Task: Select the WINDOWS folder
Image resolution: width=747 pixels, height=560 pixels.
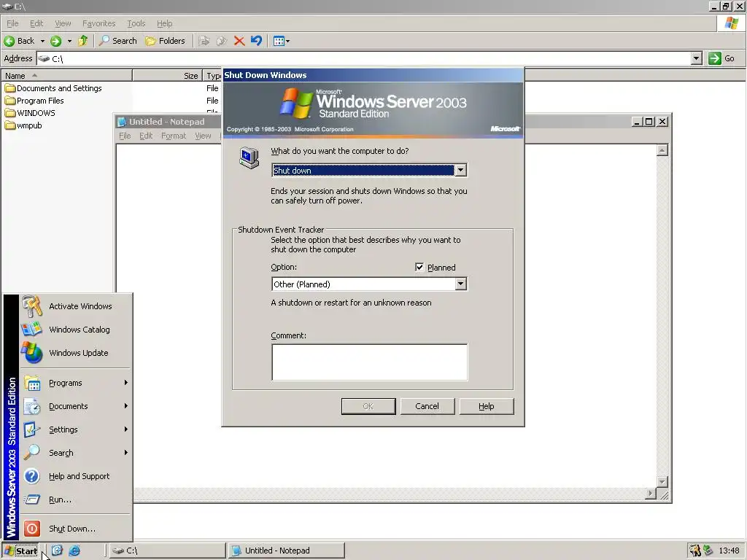Action: (30, 113)
